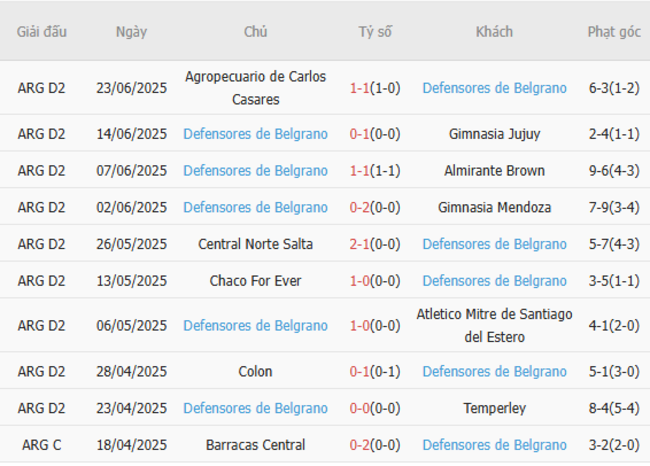Click the 2-1 score of Central Norte Salta match
Screen dimensions: 650x466
coord(361,244)
